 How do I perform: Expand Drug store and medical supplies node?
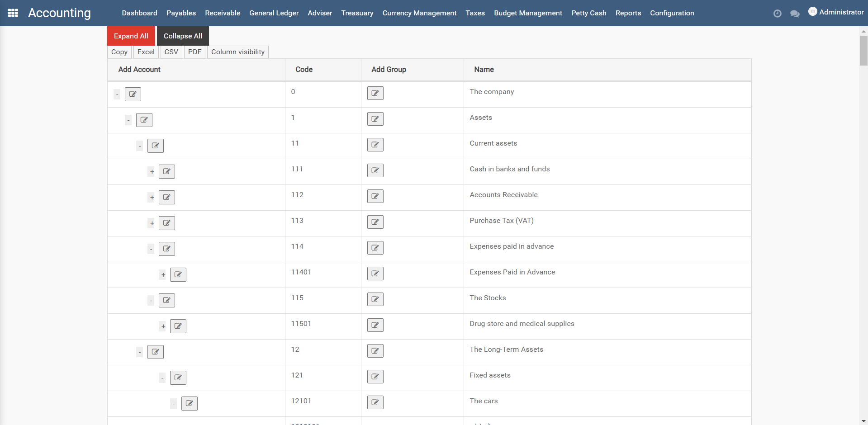click(163, 326)
